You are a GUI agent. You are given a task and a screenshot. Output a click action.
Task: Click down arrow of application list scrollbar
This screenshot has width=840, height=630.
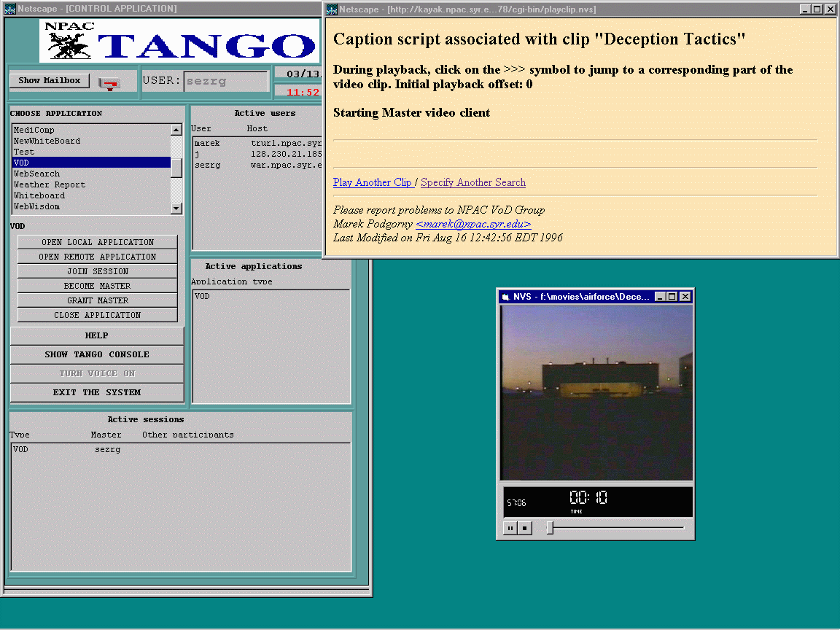point(176,209)
